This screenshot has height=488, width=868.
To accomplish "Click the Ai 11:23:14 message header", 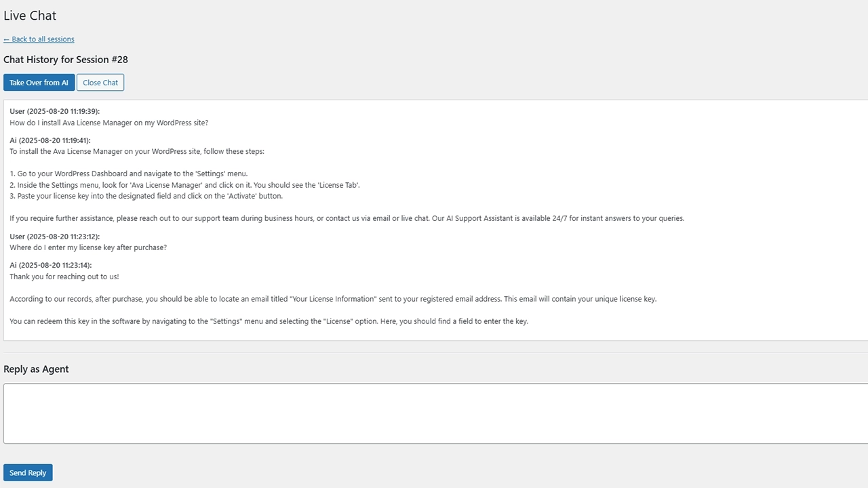I will click(50, 265).
